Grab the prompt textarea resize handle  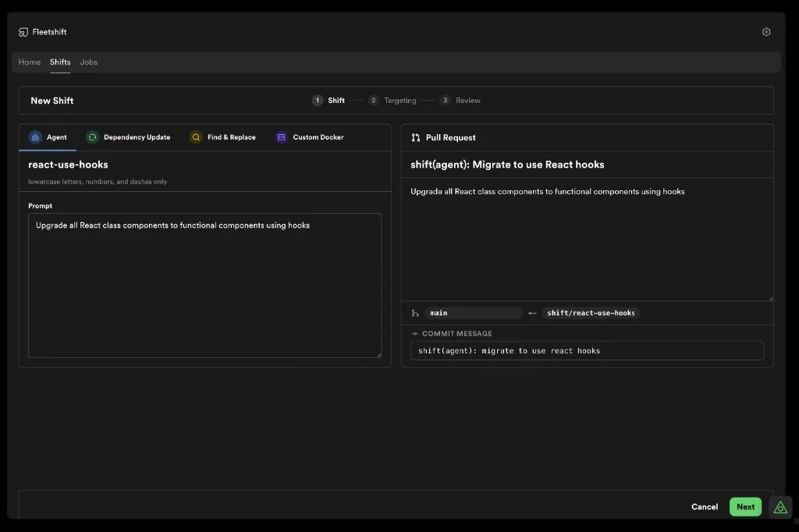(378, 355)
